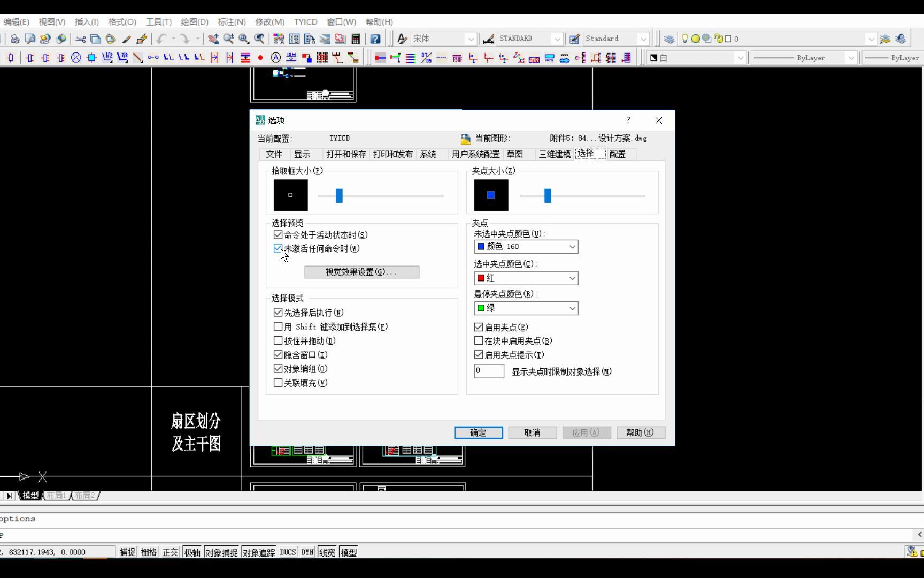Click the 夹点大小 slider handle
Screen dimensions: 924x578
548,196
